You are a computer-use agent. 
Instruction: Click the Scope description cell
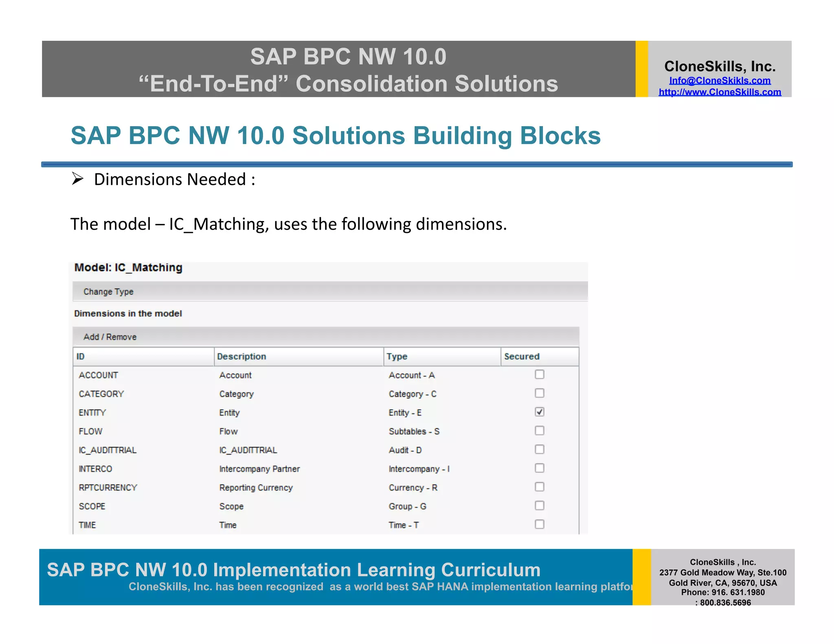[231, 506]
